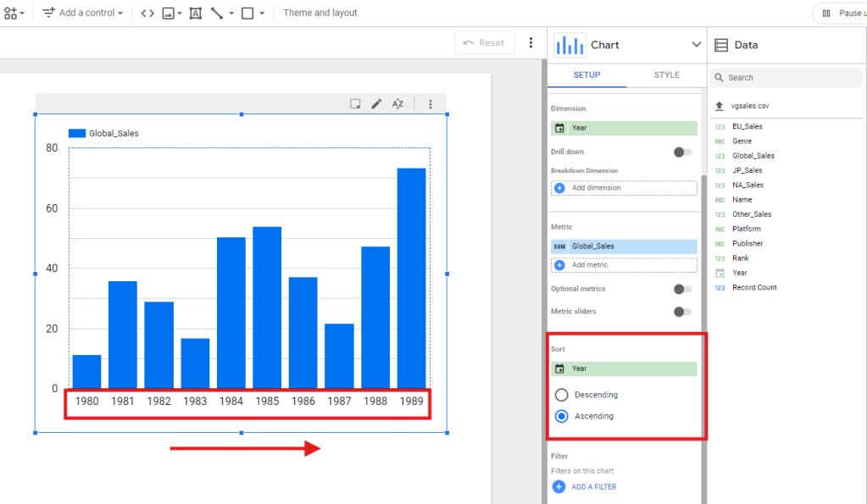This screenshot has width=867, height=504.
Task: Open the Add a control dropdown
Action: (x=83, y=13)
